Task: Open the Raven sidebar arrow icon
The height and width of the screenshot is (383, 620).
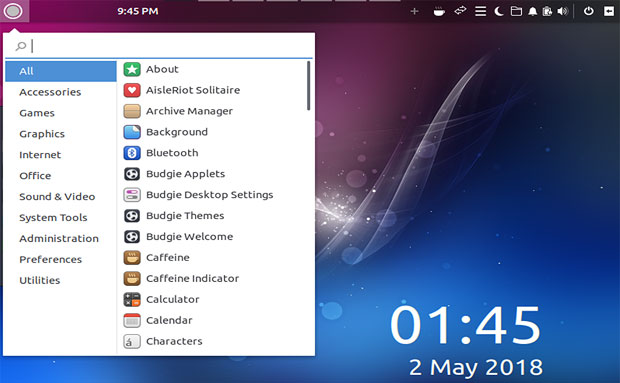Action: (609, 11)
